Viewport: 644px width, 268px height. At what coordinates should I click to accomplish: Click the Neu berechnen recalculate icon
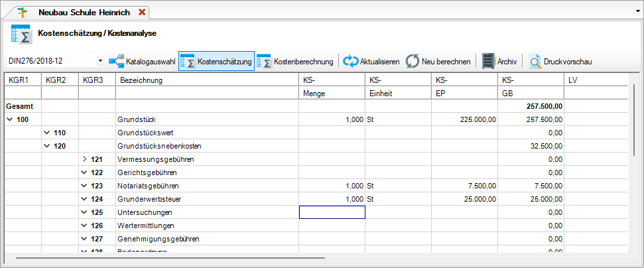click(x=413, y=61)
